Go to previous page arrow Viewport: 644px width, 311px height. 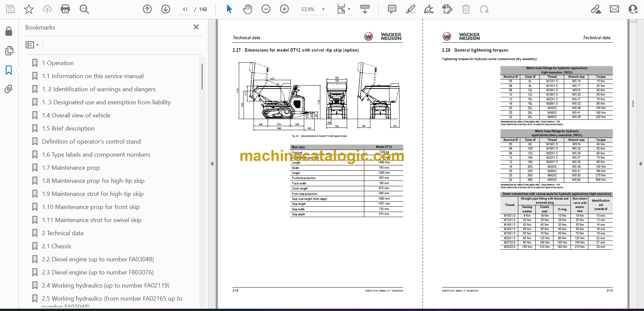click(x=147, y=9)
